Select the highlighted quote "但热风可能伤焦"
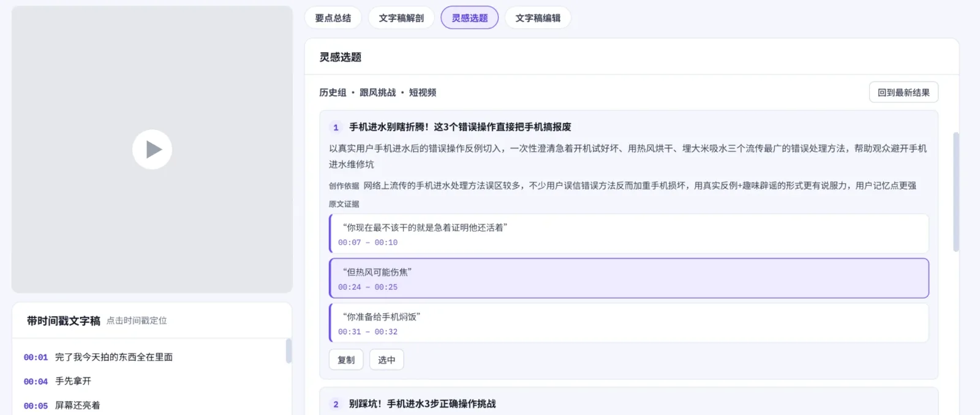 click(x=629, y=278)
